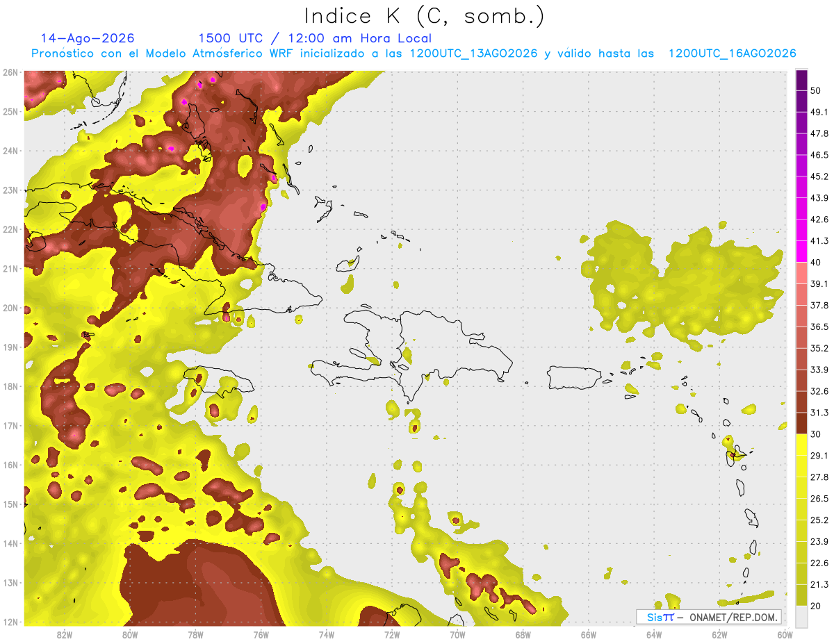Click the color scale value "32.6"
This screenshot has width=834, height=644.
(x=819, y=391)
